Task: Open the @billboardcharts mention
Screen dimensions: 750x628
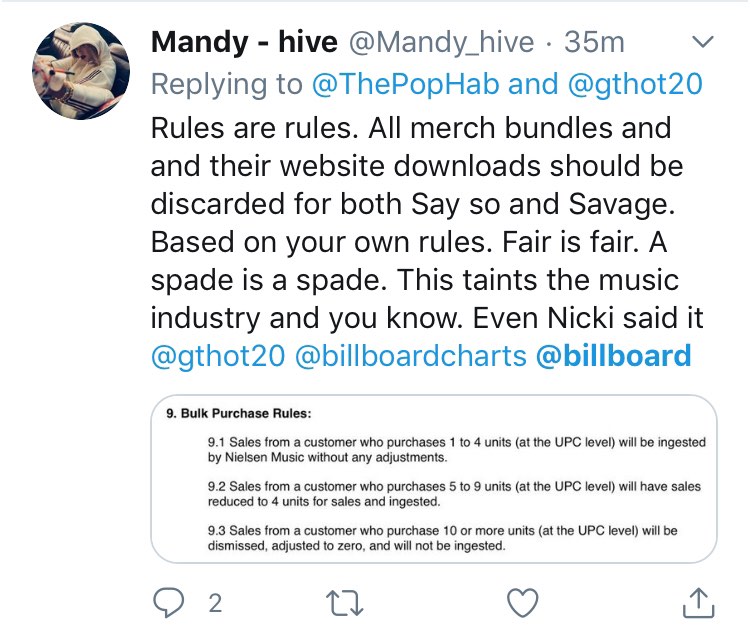Action: coord(411,356)
